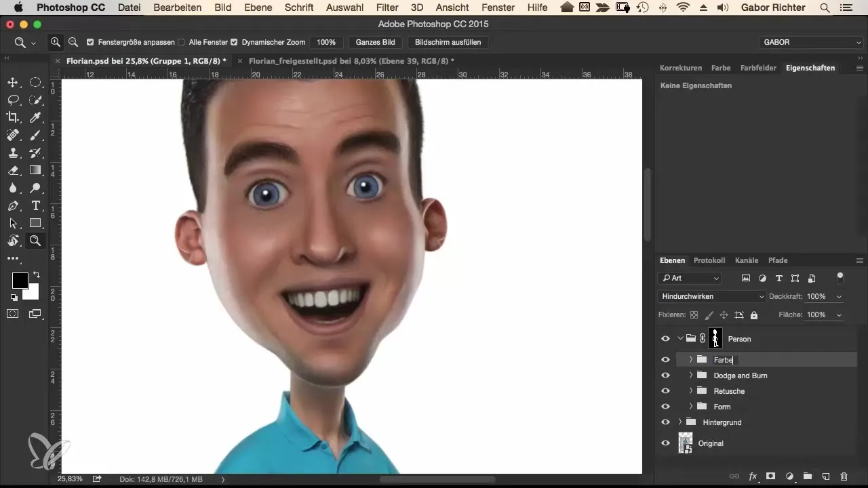Expand the Dodge and Burn group
The image size is (868, 488).
(x=691, y=375)
